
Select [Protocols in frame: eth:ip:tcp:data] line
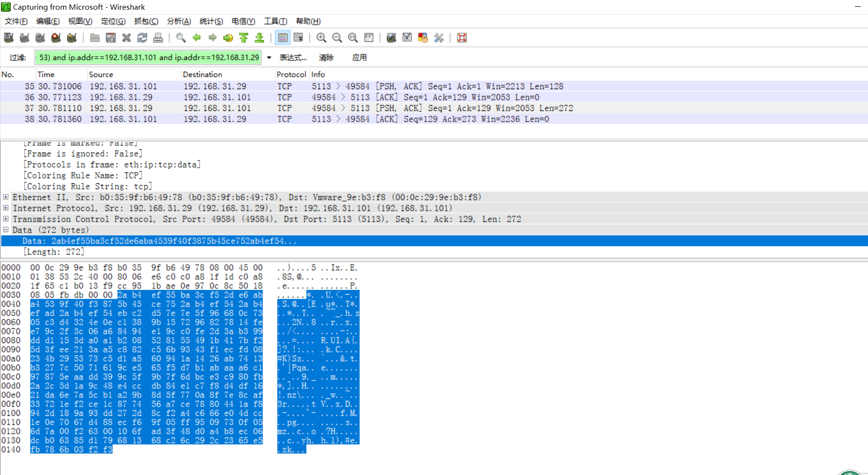tap(112, 165)
